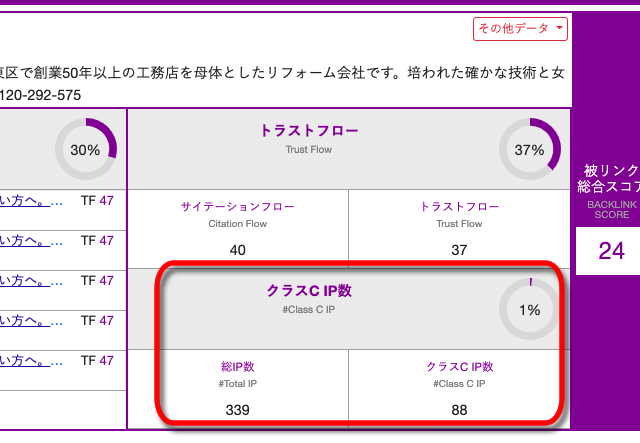
Task: Click the Trust Flow value 37
Action: click(x=459, y=249)
